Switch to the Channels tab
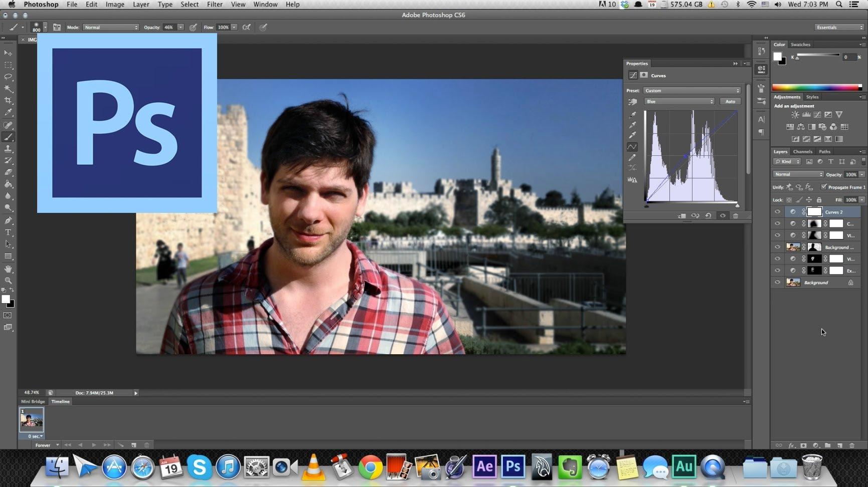The image size is (868, 487). pyautogui.click(x=803, y=151)
